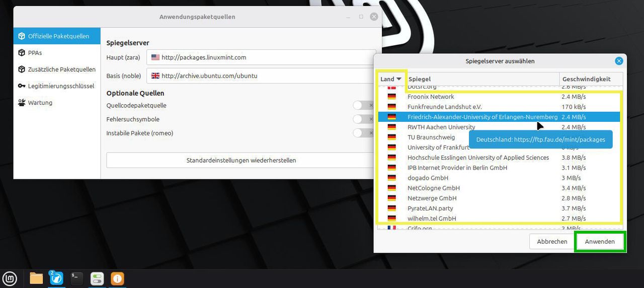
Task: Launch the terminal from the taskbar
Action: click(76, 278)
